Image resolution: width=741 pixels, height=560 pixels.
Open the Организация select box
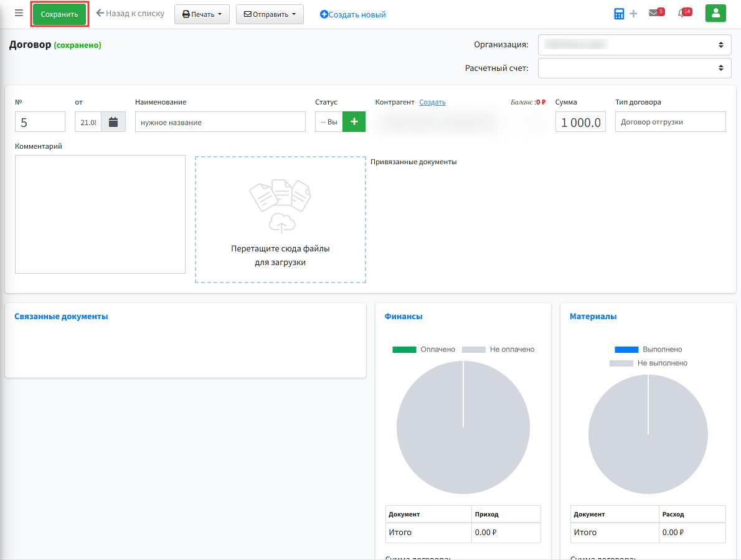coord(634,45)
